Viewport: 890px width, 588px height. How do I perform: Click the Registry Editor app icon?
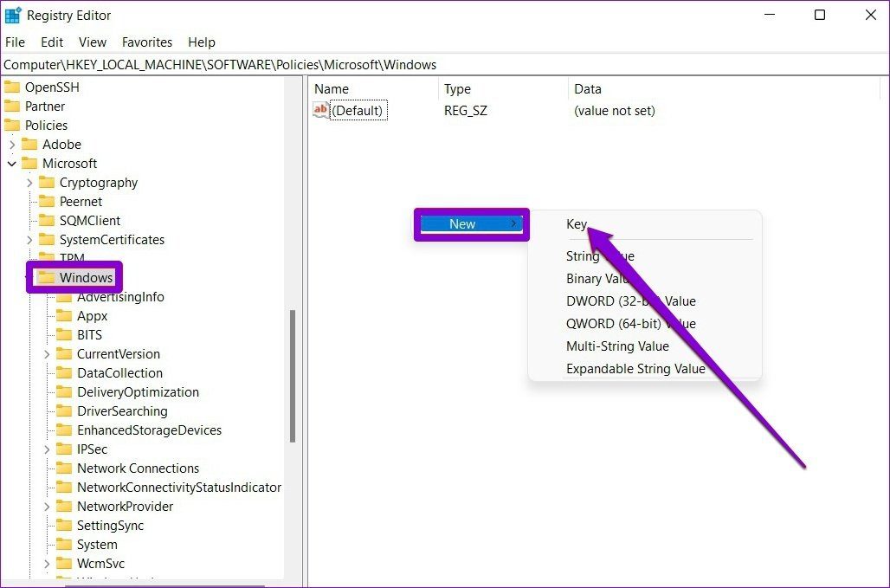pos(12,16)
